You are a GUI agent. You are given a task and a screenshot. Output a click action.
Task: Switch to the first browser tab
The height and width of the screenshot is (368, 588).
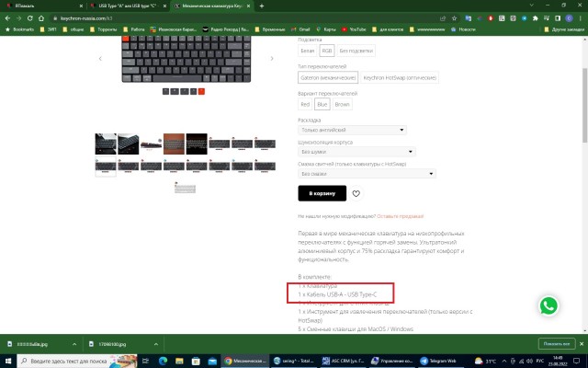point(44,6)
